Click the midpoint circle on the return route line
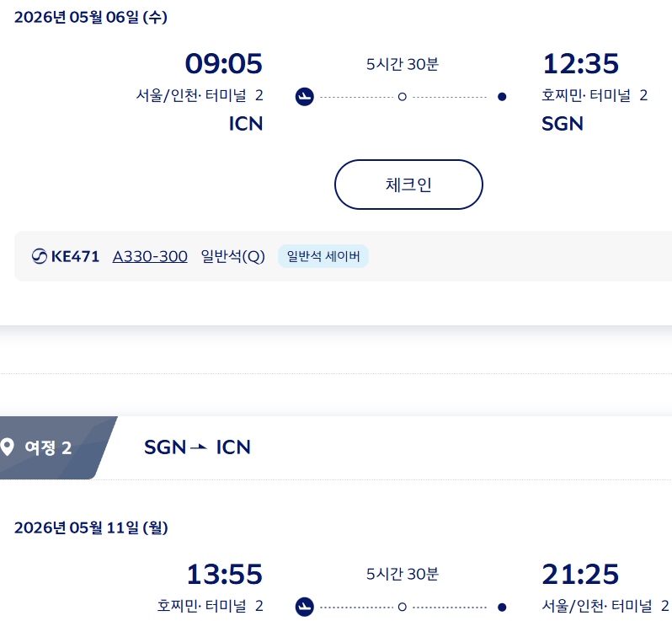 [x=403, y=607]
